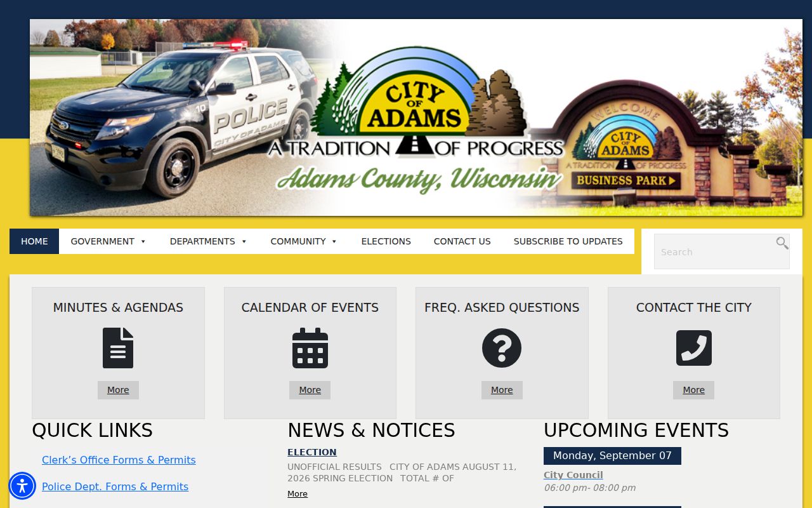
Task: Click the Upcoming Events heading
Action: 636,431
